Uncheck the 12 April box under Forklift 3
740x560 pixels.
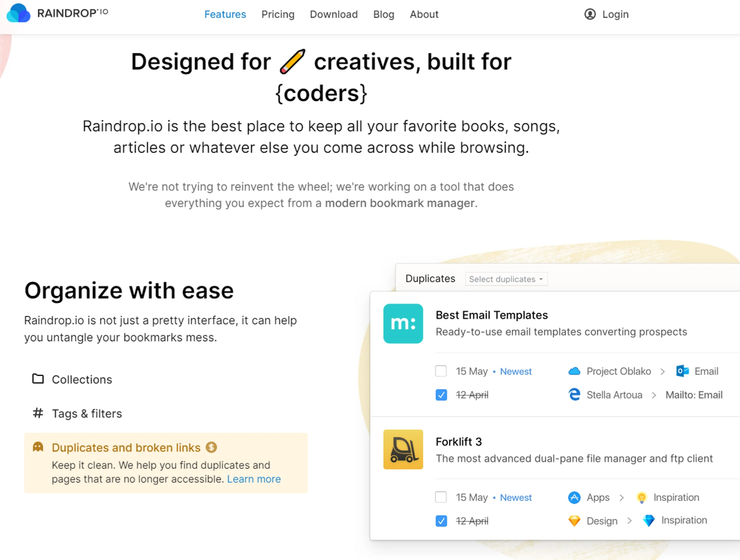click(x=441, y=521)
